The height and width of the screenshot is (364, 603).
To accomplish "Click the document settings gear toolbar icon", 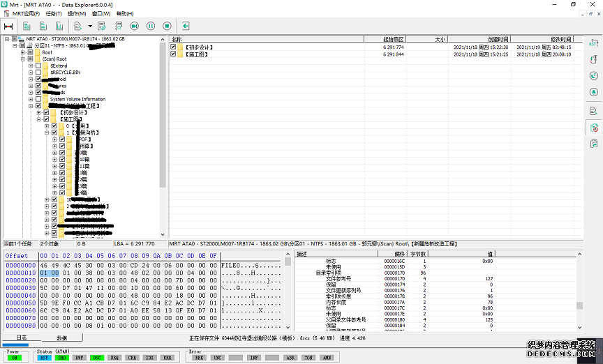I will (101, 26).
